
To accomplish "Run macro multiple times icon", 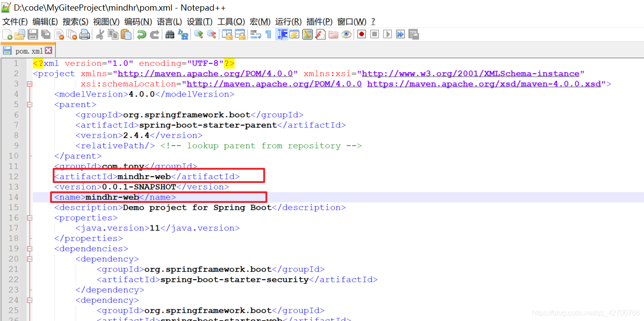I will pos(400,35).
